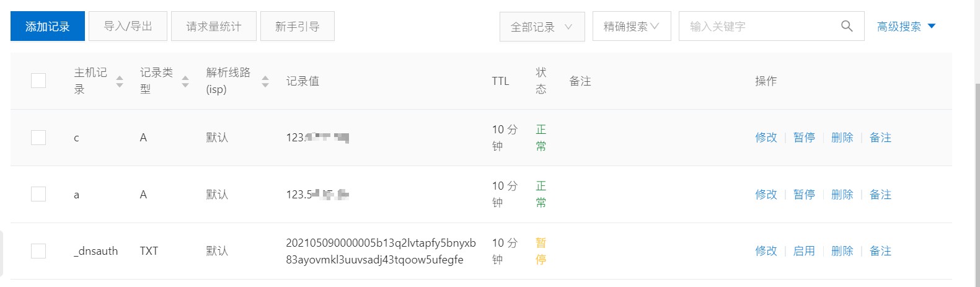The width and height of the screenshot is (980, 287).
Task: Check the box for record a
Action: tap(38, 194)
